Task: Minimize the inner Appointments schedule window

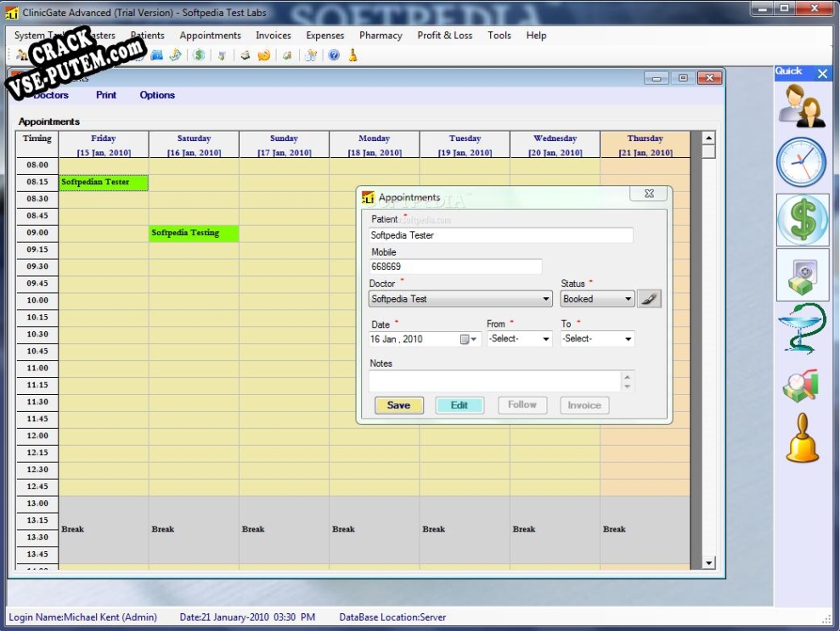Action: click(657, 78)
